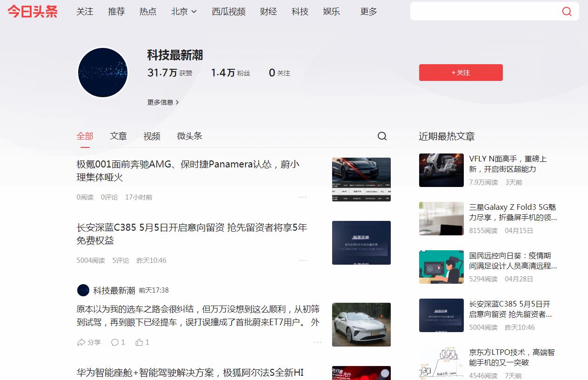Select the 财经 channel
588x380 pixels.
point(268,12)
